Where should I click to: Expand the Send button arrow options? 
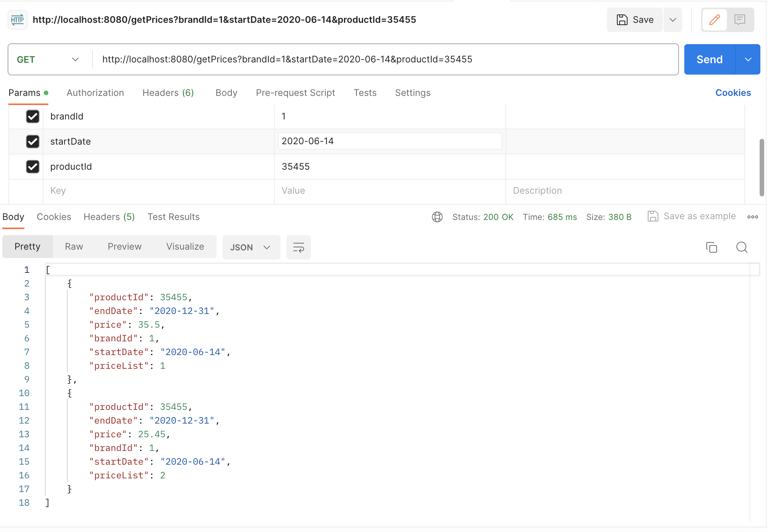click(x=748, y=60)
